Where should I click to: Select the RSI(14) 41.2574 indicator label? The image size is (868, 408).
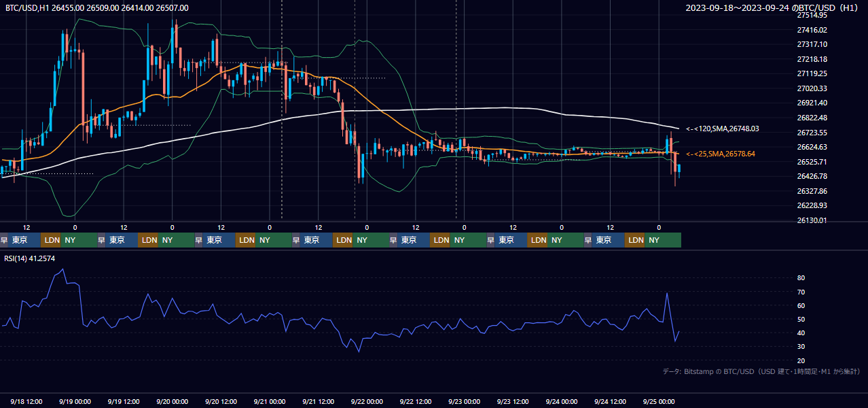(x=30, y=258)
